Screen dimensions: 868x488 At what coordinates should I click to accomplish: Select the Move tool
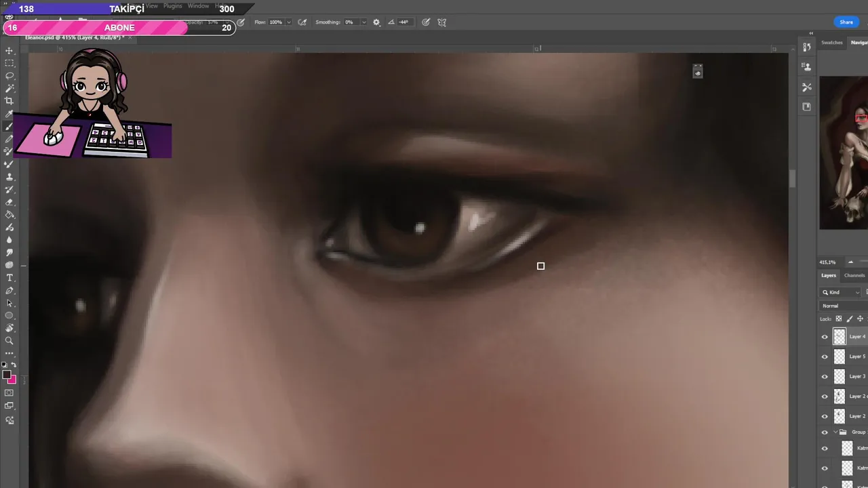click(9, 51)
